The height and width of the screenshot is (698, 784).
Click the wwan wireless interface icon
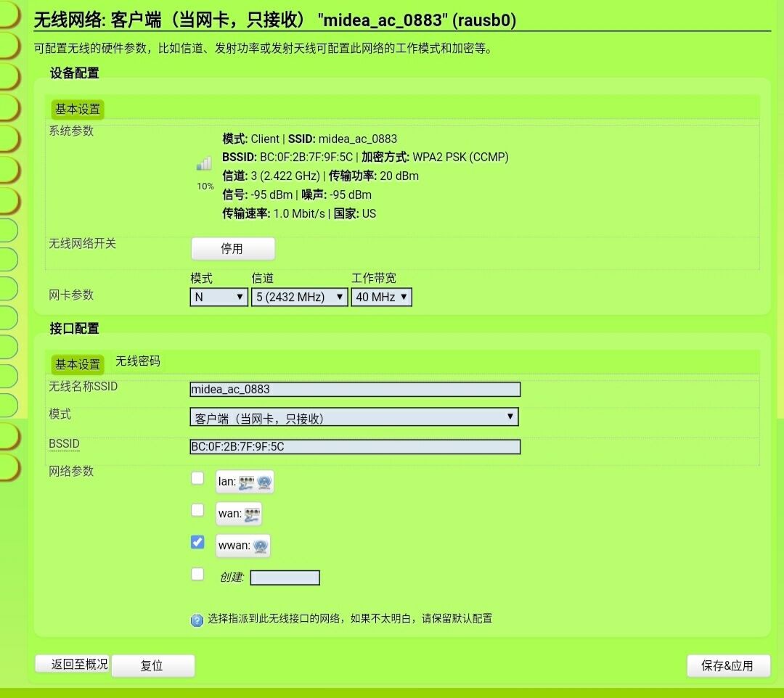click(261, 546)
